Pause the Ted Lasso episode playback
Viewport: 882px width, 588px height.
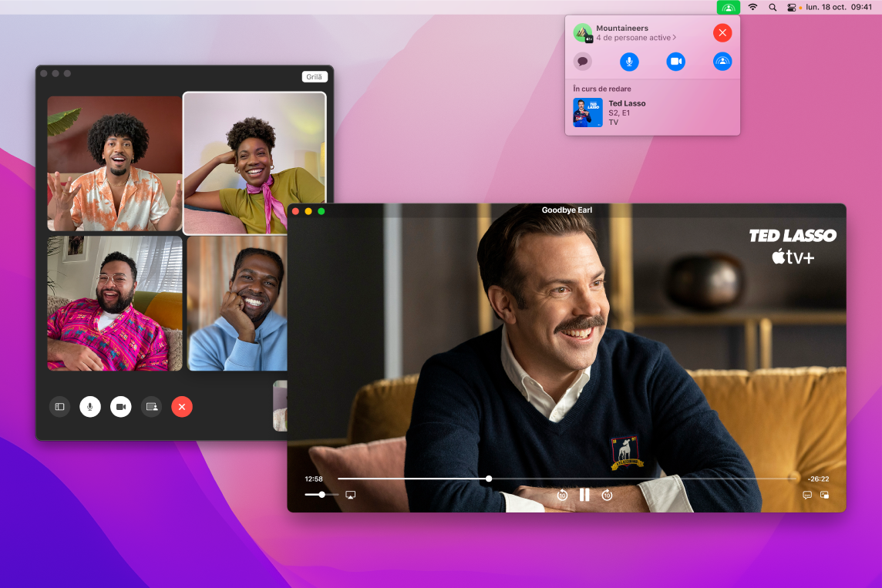pyautogui.click(x=584, y=495)
